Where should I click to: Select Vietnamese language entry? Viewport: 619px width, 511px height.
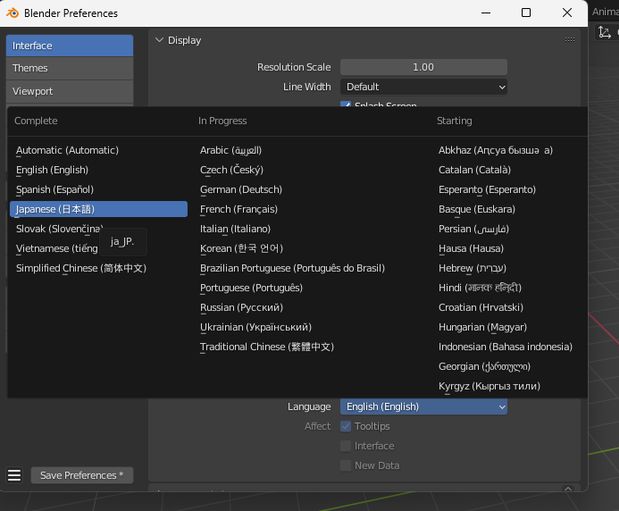click(x=57, y=249)
